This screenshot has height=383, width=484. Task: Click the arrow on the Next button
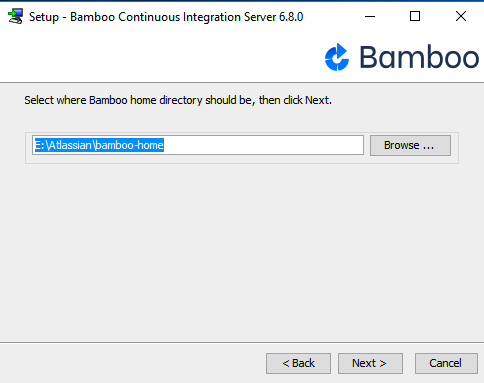[x=383, y=363]
